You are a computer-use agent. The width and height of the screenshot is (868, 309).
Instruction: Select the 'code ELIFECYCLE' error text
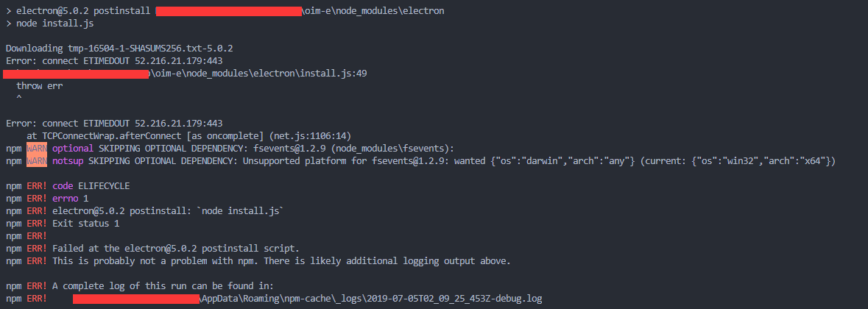91,186
